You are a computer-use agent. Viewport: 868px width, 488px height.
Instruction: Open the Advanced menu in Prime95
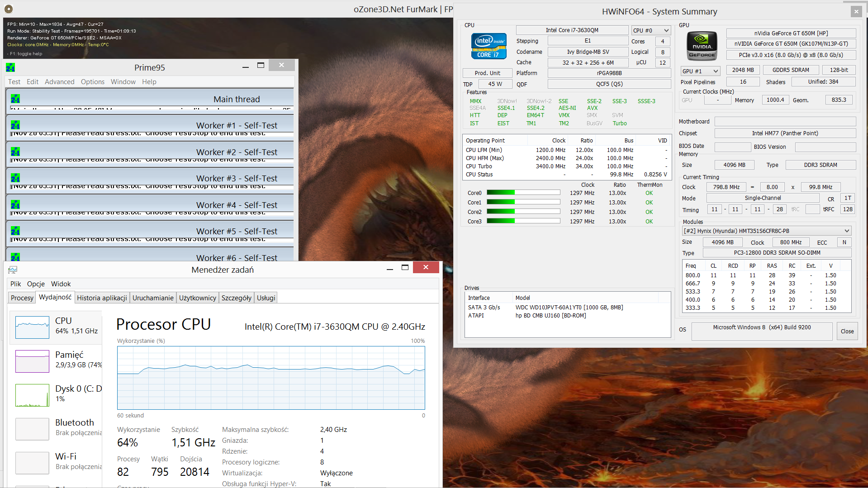click(x=60, y=82)
